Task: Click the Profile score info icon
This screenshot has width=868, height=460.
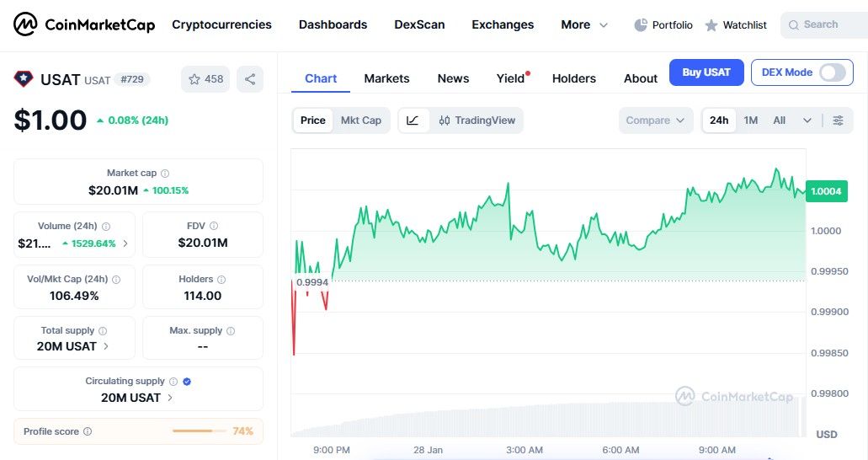Action: (88, 431)
